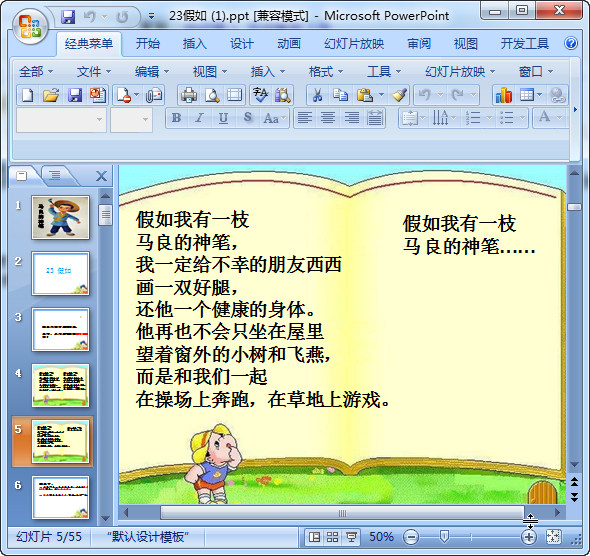Screen dimensions: 590x556
Task: Select the Format Painter brush icon
Action: (x=399, y=95)
